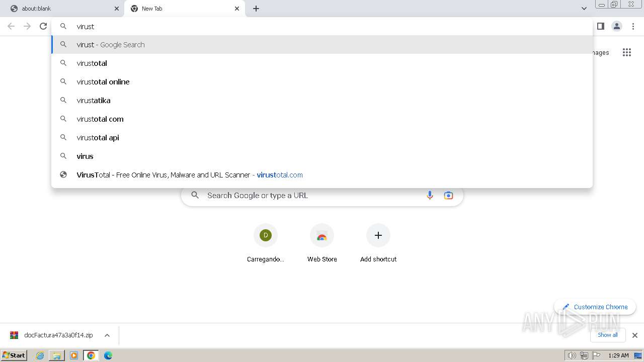Open a new browser tab

[256, 9]
